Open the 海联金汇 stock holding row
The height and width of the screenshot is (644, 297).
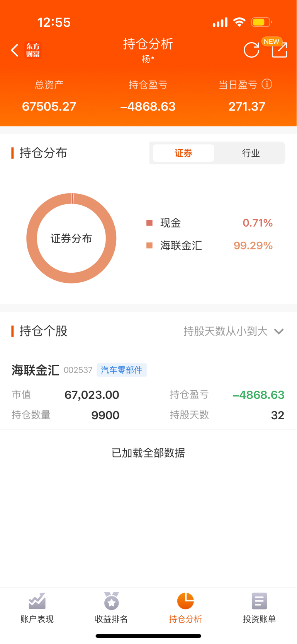(x=148, y=393)
